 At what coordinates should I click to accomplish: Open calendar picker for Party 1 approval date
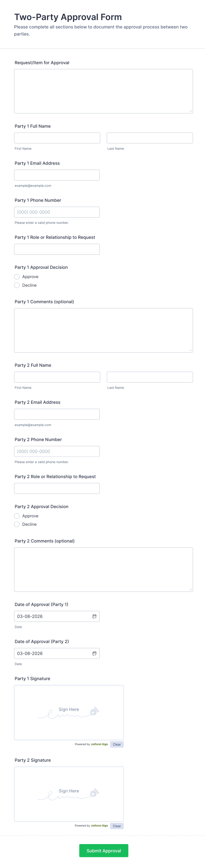pos(94,616)
